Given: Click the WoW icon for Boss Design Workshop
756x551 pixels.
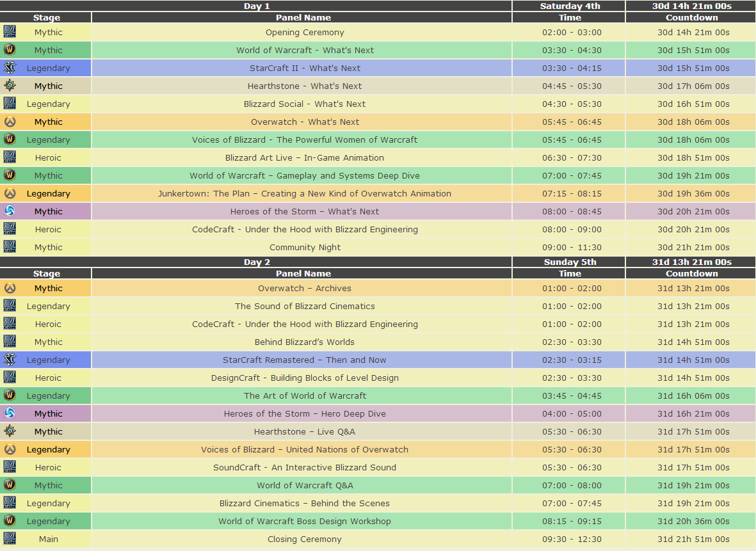Looking at the screenshot, I should pyautogui.click(x=10, y=521).
